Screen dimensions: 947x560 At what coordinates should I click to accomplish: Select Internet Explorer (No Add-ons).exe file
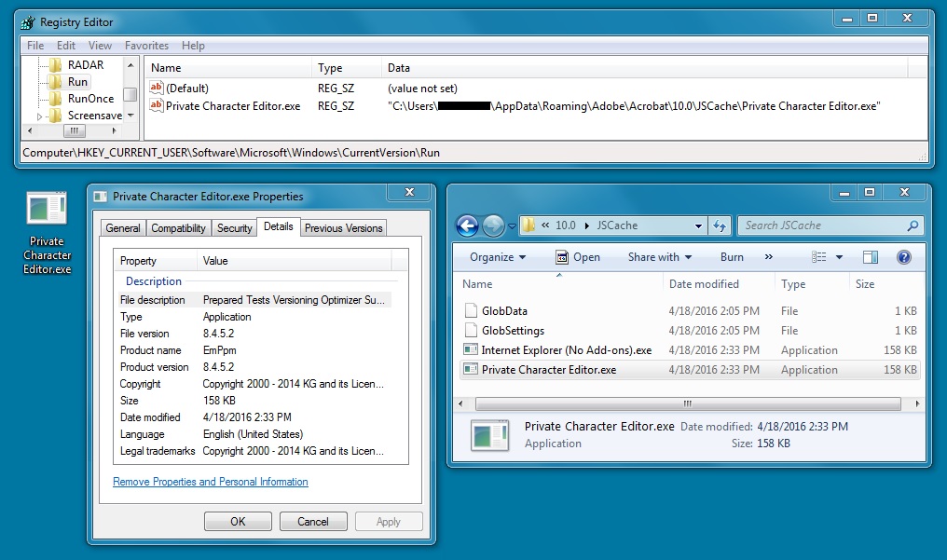pos(566,350)
